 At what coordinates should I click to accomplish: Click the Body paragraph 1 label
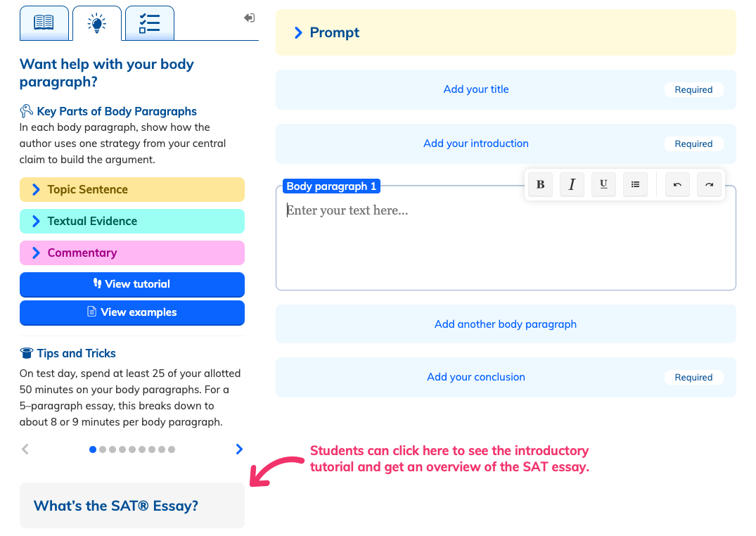coord(331,186)
